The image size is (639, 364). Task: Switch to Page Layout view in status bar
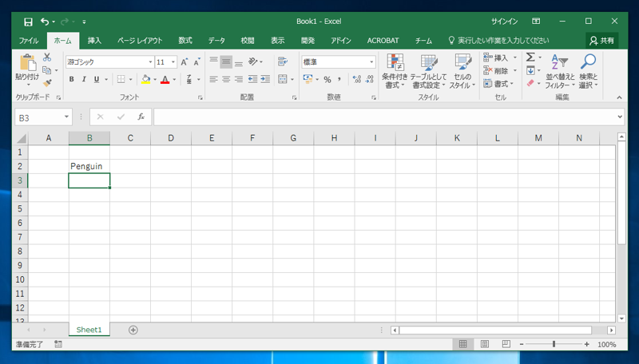485,345
